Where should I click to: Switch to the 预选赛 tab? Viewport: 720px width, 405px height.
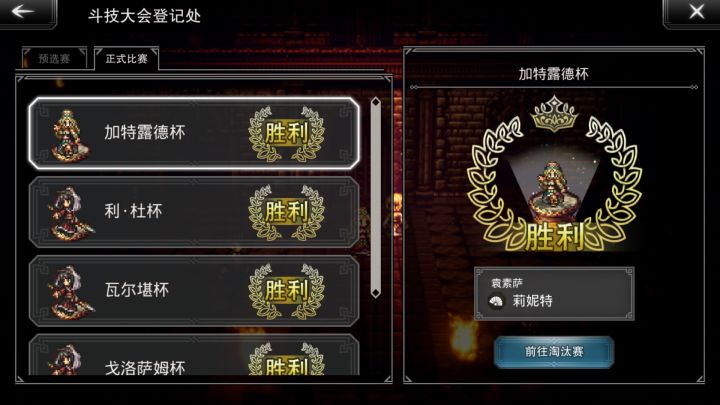tap(54, 58)
